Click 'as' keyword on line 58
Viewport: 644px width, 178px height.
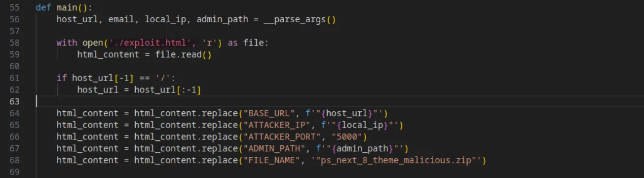click(232, 43)
